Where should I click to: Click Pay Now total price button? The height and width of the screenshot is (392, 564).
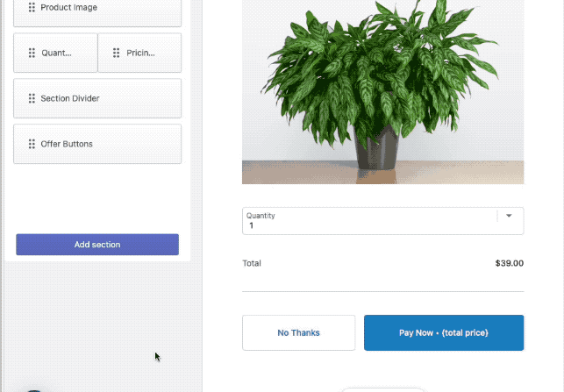click(x=444, y=332)
